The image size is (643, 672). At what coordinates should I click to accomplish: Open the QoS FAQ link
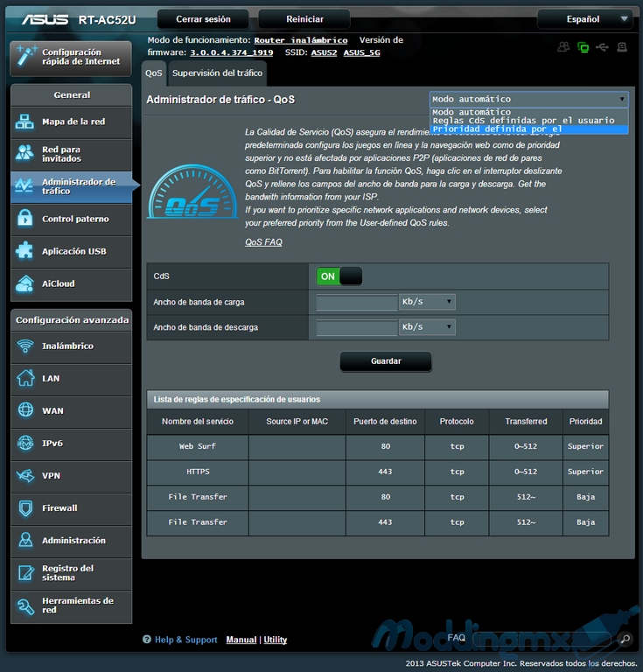263,242
